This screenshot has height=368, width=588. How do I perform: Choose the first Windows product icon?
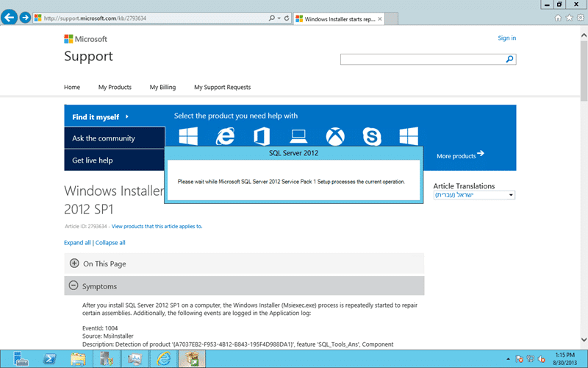(188, 136)
